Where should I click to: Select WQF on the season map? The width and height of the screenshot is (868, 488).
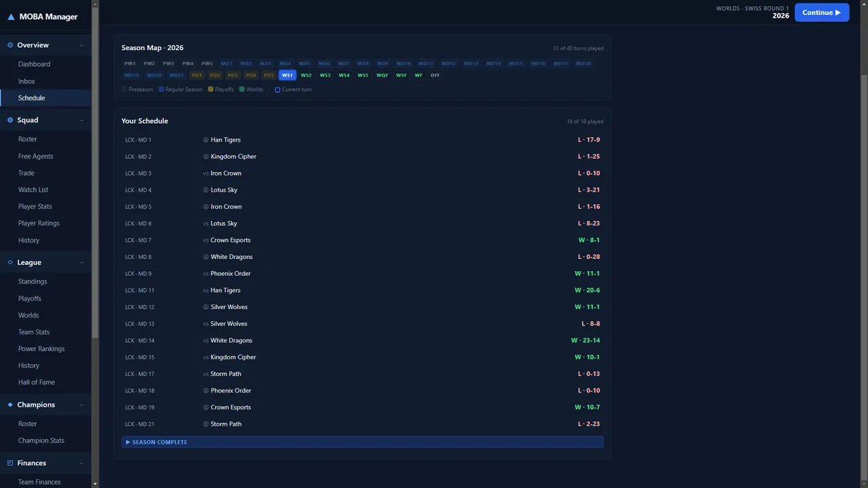tap(382, 75)
